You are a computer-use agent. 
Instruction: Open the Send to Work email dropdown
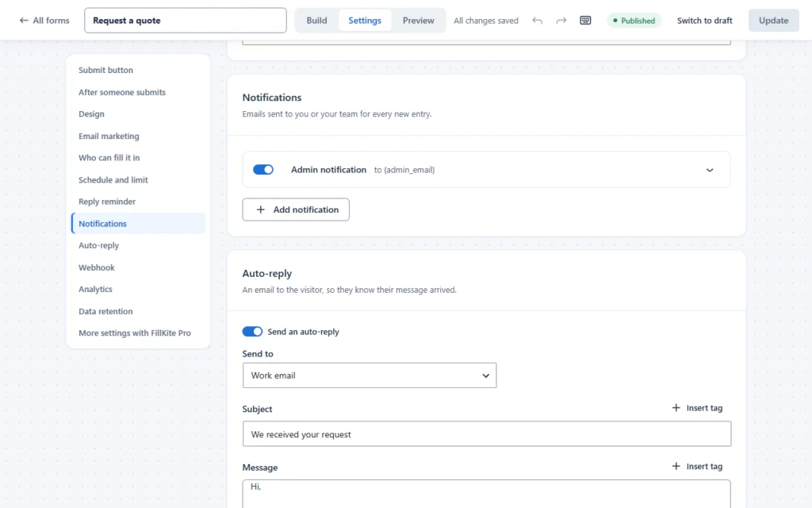(370, 375)
